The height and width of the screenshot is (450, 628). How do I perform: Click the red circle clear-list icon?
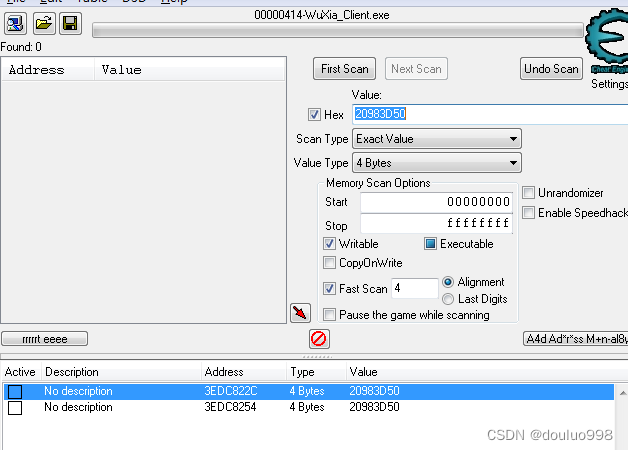click(319, 339)
